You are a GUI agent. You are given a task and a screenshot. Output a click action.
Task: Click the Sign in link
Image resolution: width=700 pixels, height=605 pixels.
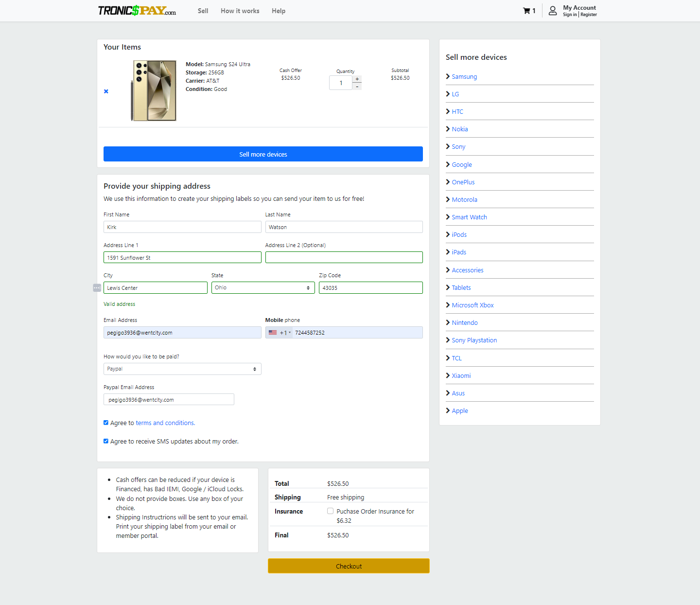(x=570, y=15)
